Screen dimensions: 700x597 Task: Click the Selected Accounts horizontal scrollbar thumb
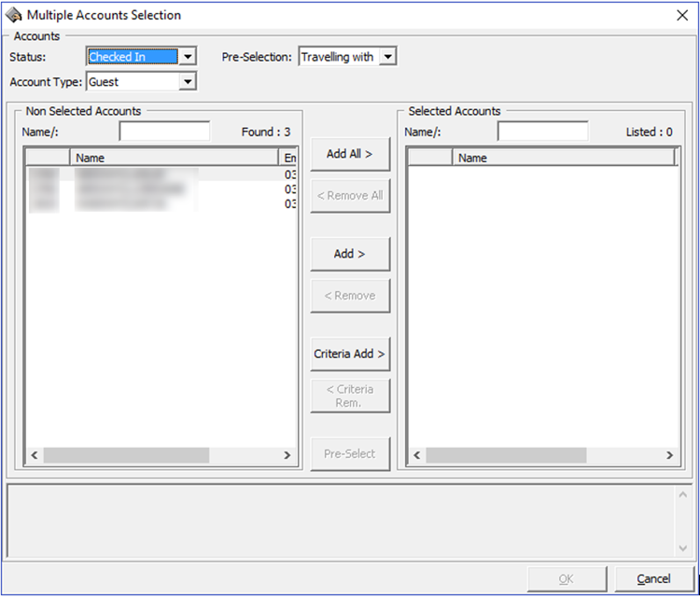coord(506,455)
